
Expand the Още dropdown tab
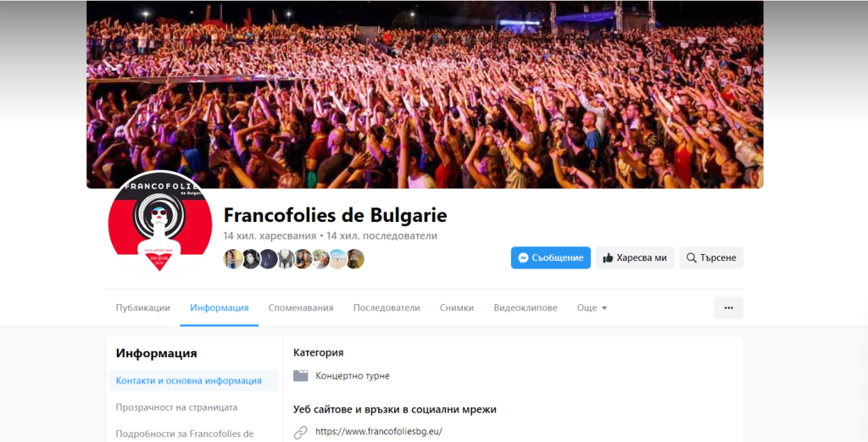[592, 307]
